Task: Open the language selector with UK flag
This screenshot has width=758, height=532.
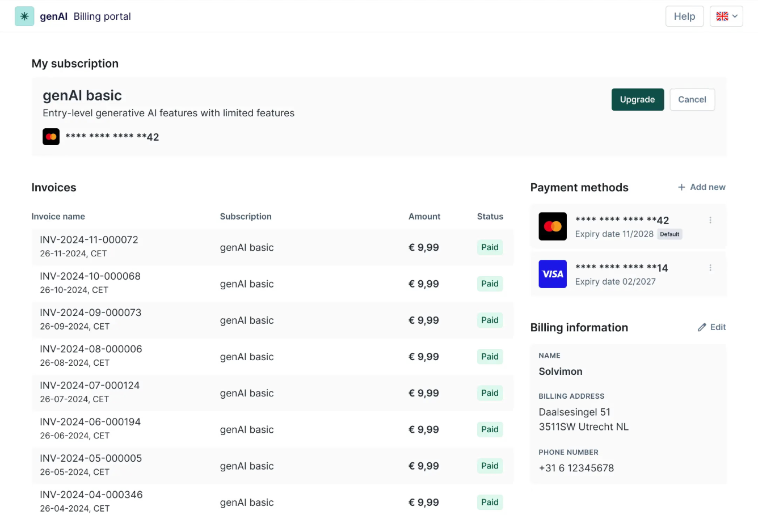Action: pyautogui.click(x=726, y=16)
